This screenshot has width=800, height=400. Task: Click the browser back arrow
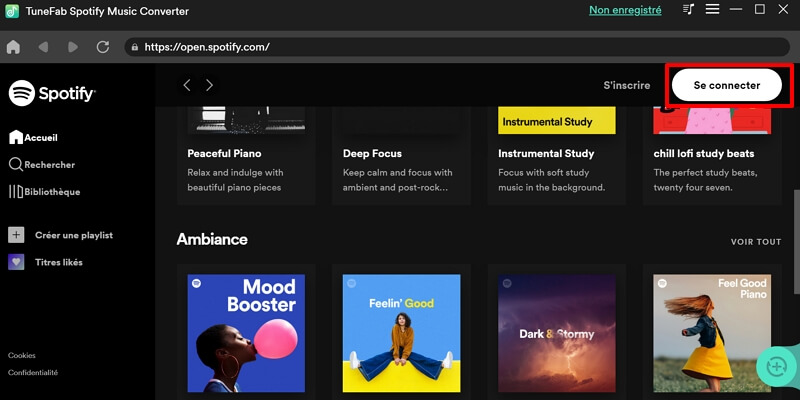43,47
